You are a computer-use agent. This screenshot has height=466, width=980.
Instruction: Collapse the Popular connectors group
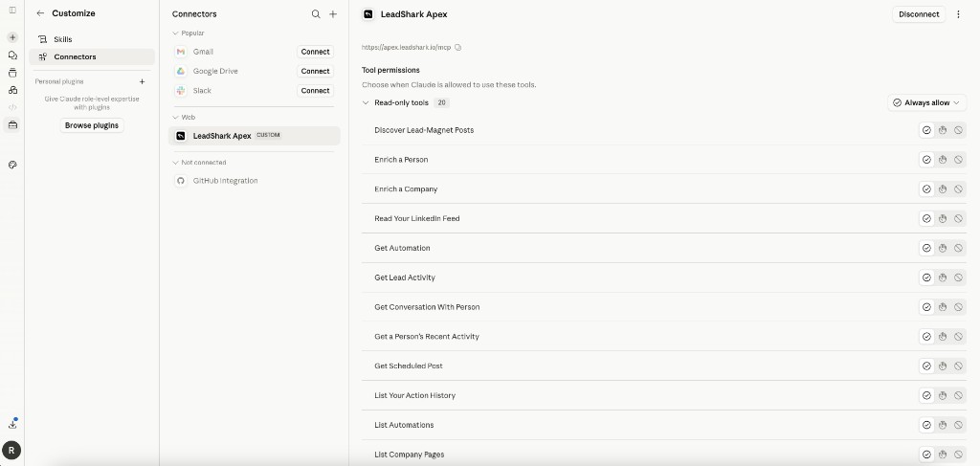tap(176, 33)
